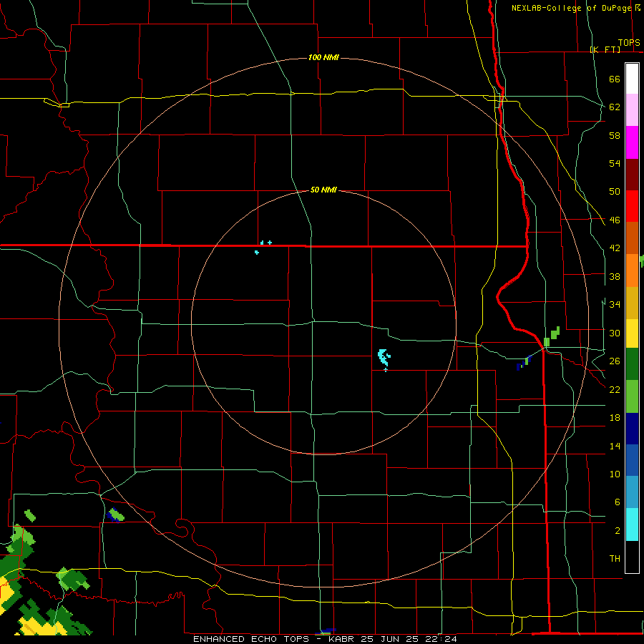644x644 pixels.
Task: Select the black TH legend swatch
Action: [632, 557]
